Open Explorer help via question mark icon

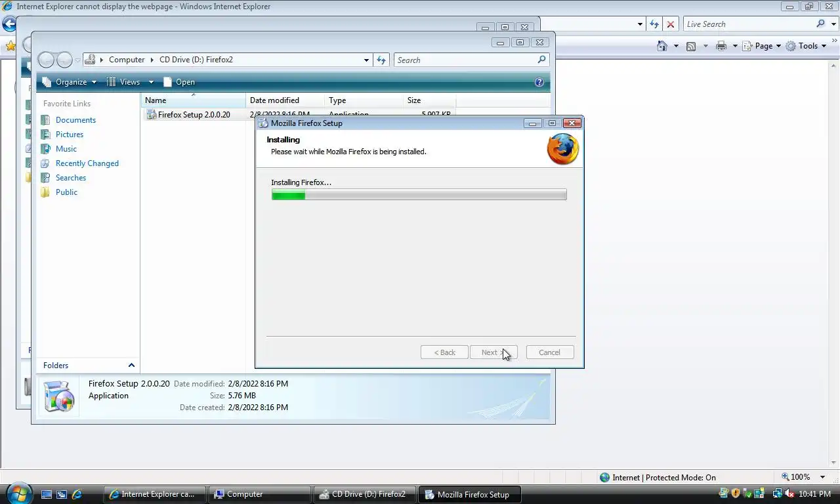pos(539,82)
